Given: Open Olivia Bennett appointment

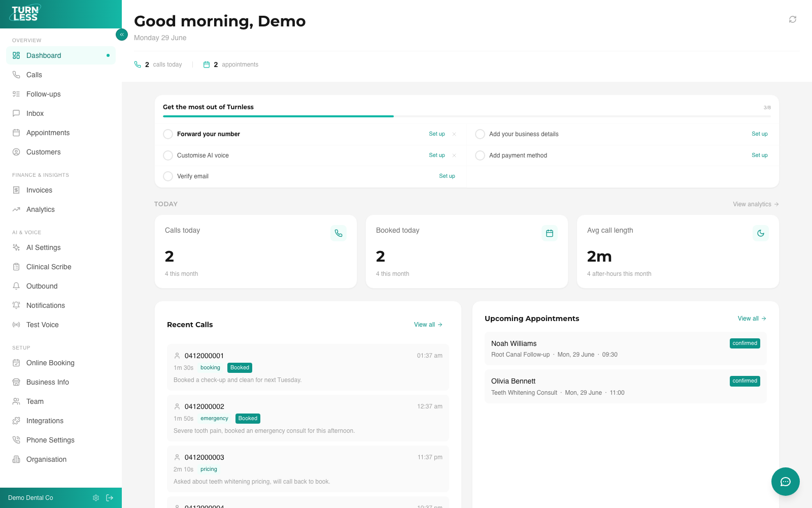Looking at the screenshot, I should coord(626,387).
